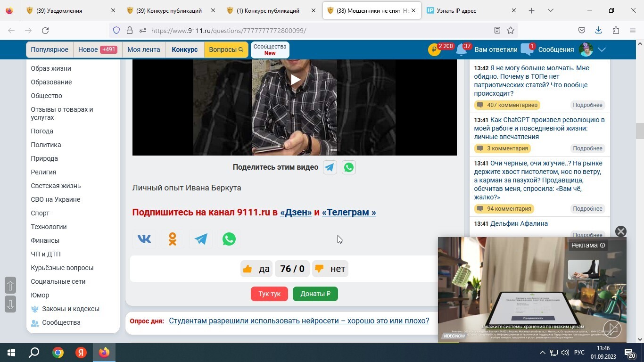Share via Odnoklassniki icon
644x362 pixels.
click(173, 239)
